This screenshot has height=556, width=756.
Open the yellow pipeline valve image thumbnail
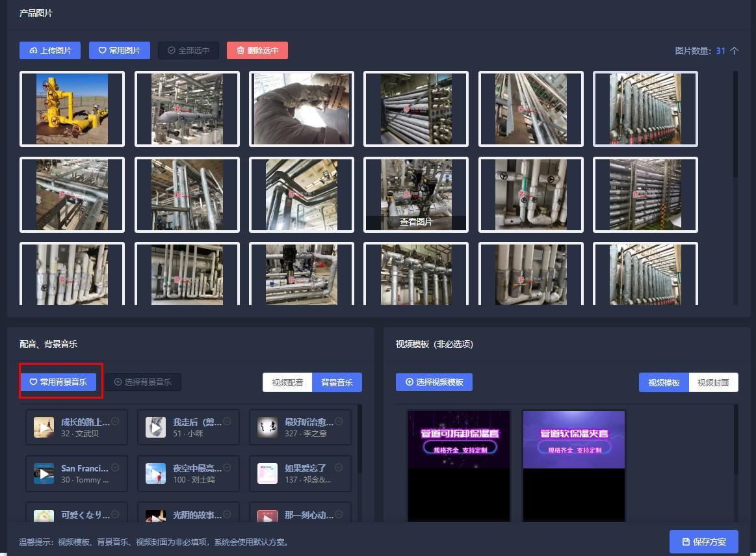[x=72, y=109]
